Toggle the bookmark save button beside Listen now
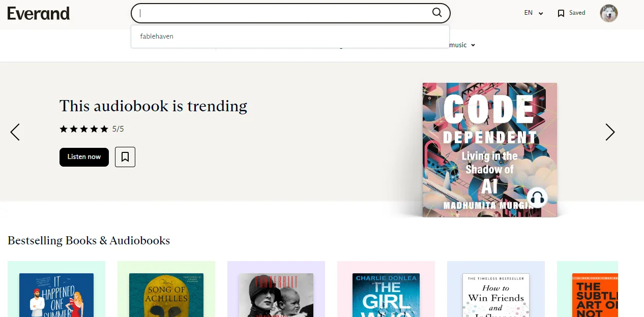This screenshot has height=317, width=644. tap(125, 157)
